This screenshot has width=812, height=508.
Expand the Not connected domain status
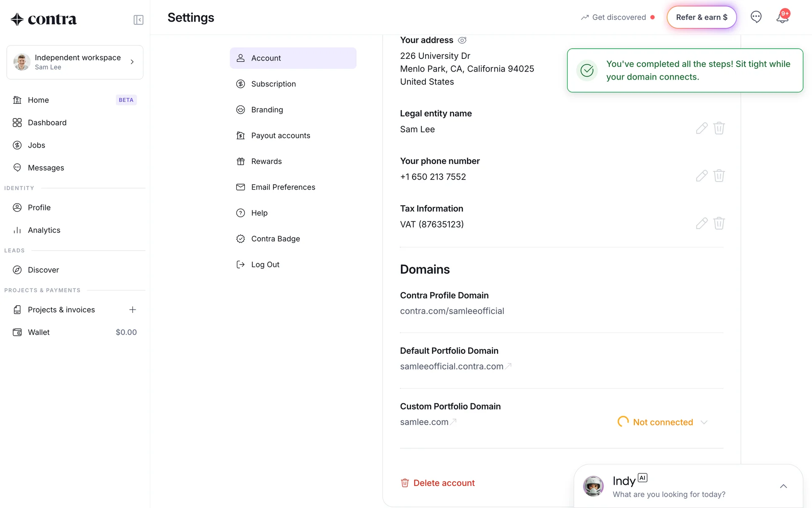(704, 422)
